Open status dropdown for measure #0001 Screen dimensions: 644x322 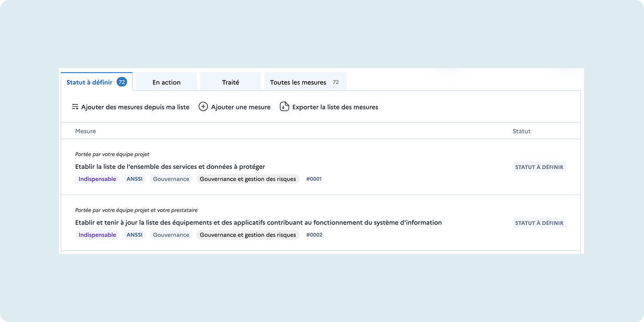[x=539, y=167]
